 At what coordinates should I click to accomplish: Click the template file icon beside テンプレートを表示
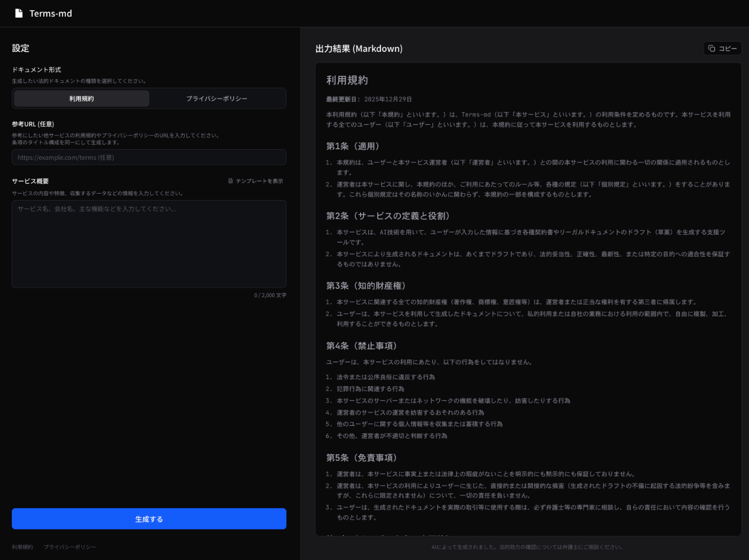[232, 181]
